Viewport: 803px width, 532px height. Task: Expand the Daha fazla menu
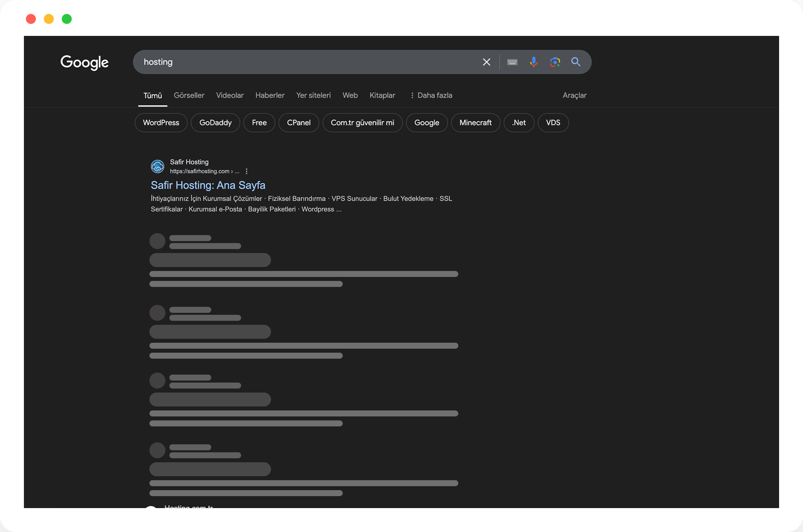pos(431,95)
